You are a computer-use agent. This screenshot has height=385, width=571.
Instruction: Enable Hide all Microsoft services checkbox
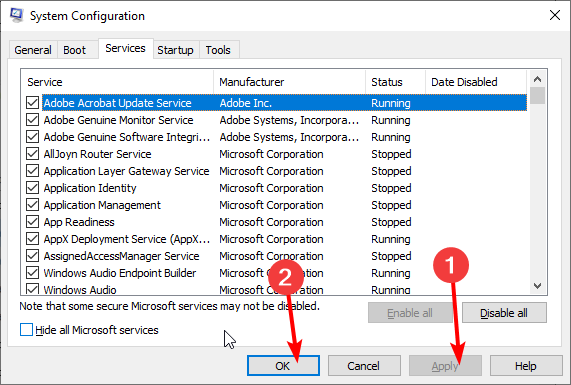(x=26, y=330)
